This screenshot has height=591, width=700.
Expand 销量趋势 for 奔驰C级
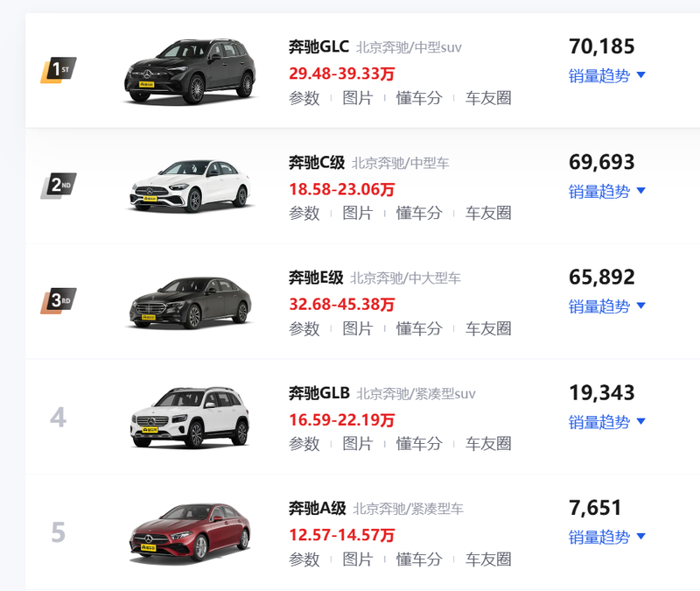click(606, 191)
